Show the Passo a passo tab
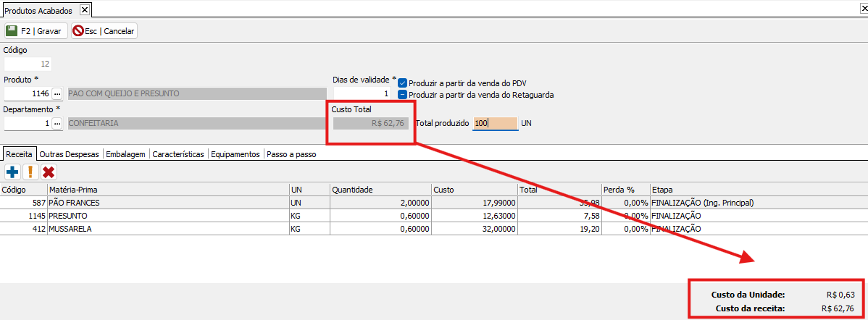 291,154
